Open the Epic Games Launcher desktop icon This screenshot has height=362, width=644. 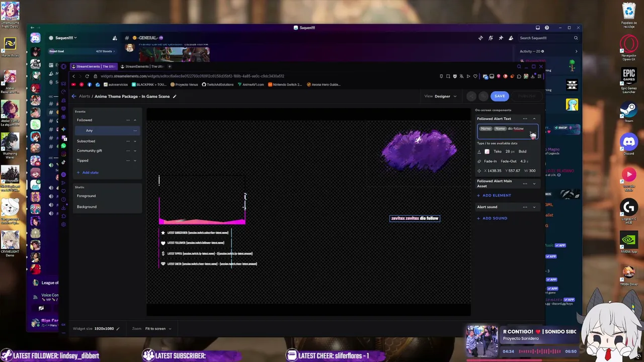point(629,80)
